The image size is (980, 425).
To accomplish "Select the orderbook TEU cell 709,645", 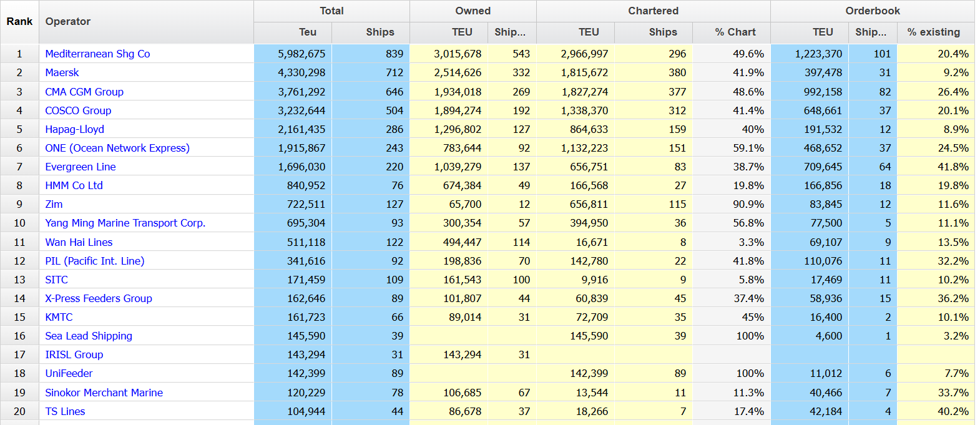I will (x=810, y=167).
